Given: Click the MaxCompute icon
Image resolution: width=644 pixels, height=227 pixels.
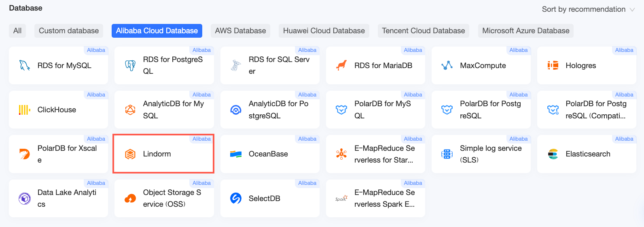Looking at the screenshot, I should tap(447, 65).
